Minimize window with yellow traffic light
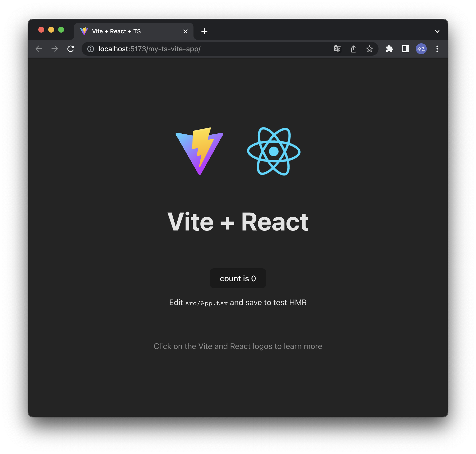This screenshot has height=454, width=476. click(51, 30)
